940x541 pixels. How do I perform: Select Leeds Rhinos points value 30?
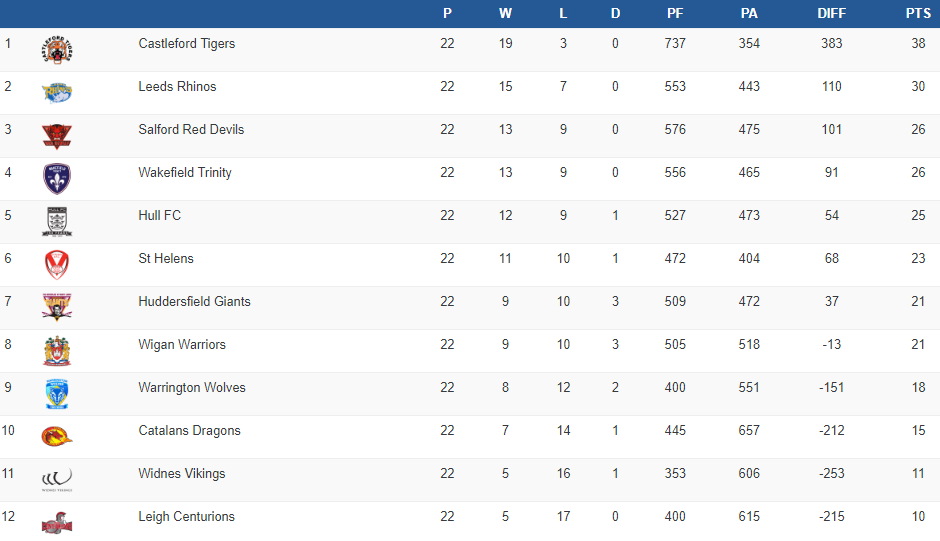click(x=917, y=87)
